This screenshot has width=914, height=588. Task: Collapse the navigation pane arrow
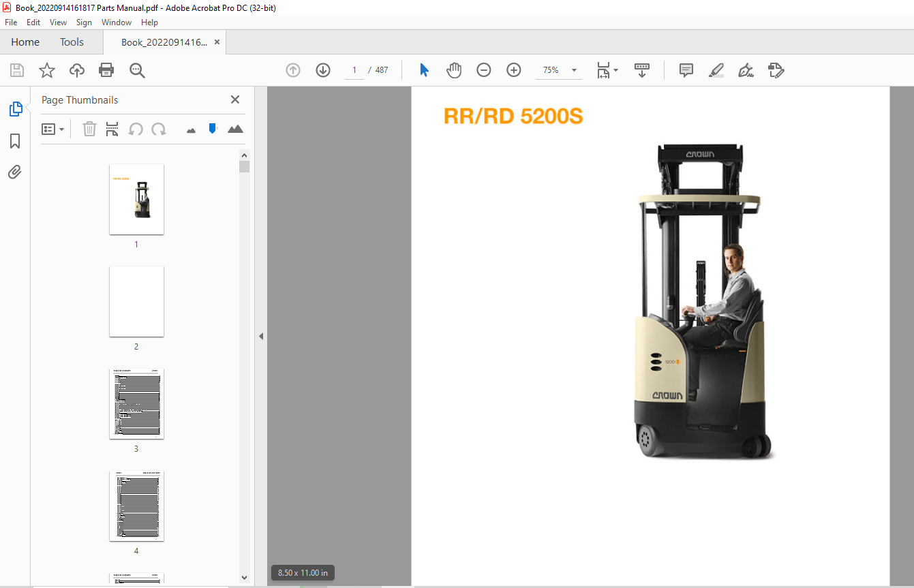(260, 336)
